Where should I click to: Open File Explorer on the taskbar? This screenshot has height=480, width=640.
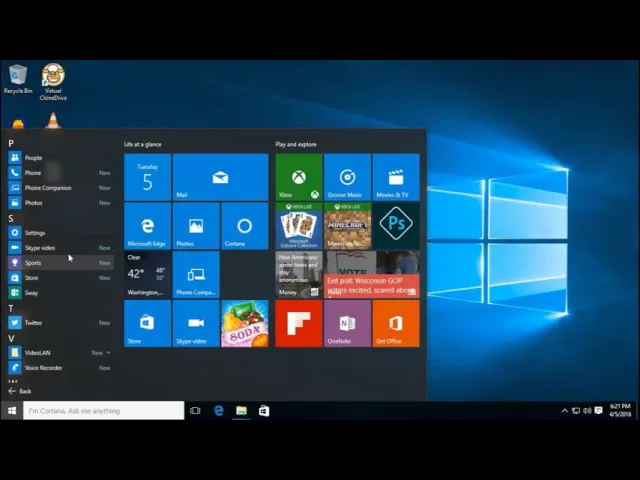click(x=241, y=411)
